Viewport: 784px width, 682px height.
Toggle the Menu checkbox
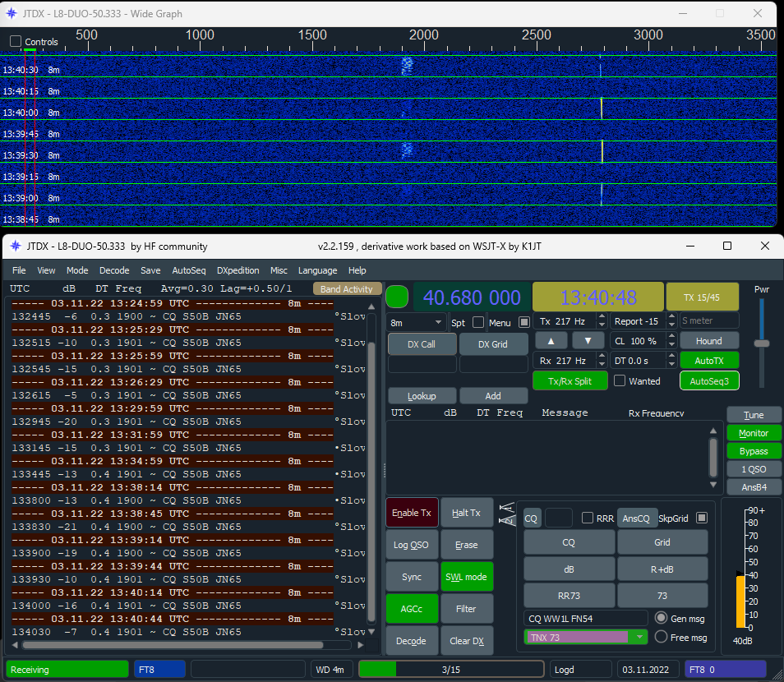click(x=524, y=322)
